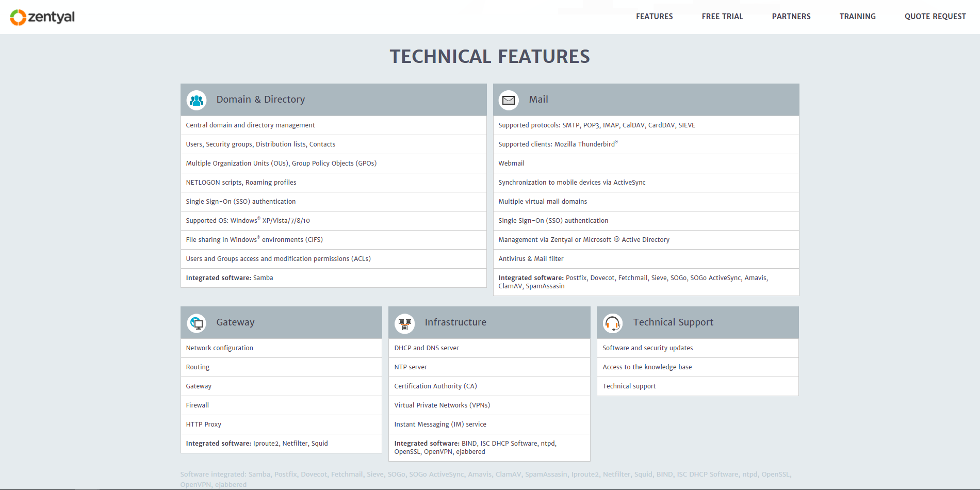980x490 pixels.
Task: Click 'Access to the knowledge base' row
Action: coord(698,367)
